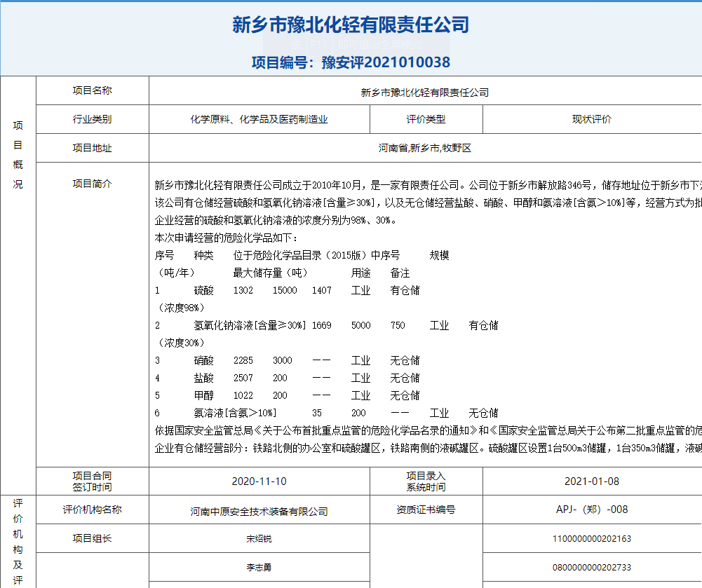Viewport: 702px width, 588px height.
Task: Click the 现状评价 value cell
Action: click(593, 119)
